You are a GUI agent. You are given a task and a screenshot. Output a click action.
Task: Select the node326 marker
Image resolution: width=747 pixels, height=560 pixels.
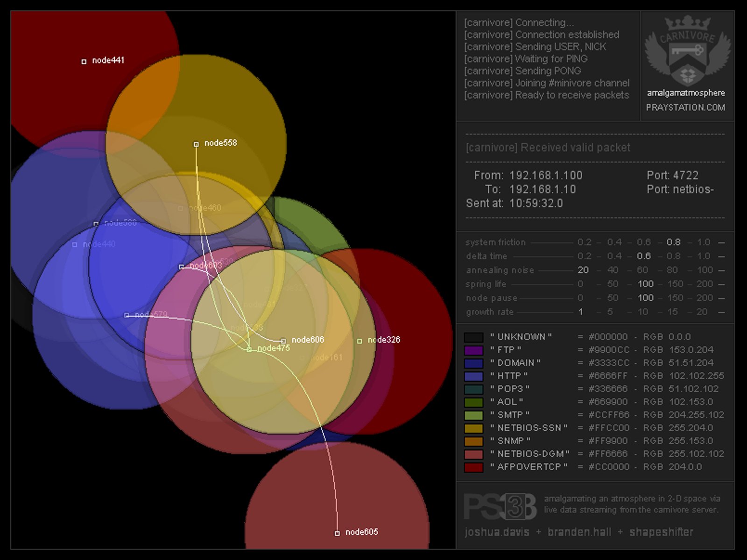point(359,341)
